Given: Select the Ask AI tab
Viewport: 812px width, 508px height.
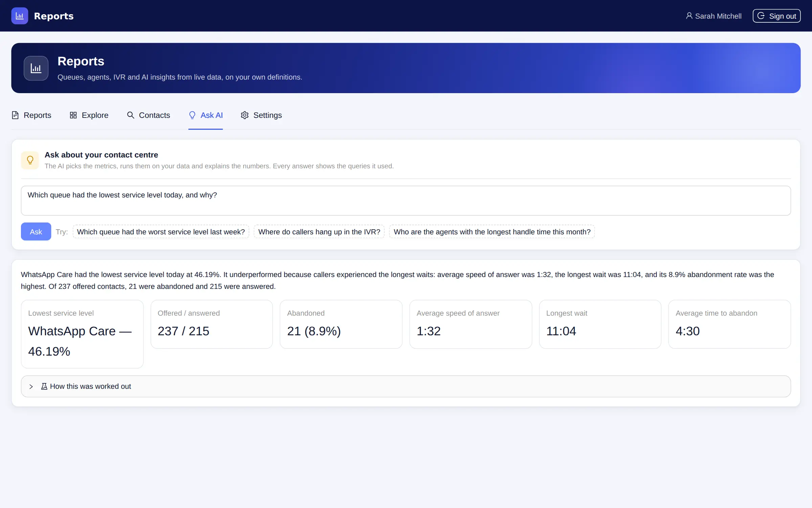Looking at the screenshot, I should (206, 115).
